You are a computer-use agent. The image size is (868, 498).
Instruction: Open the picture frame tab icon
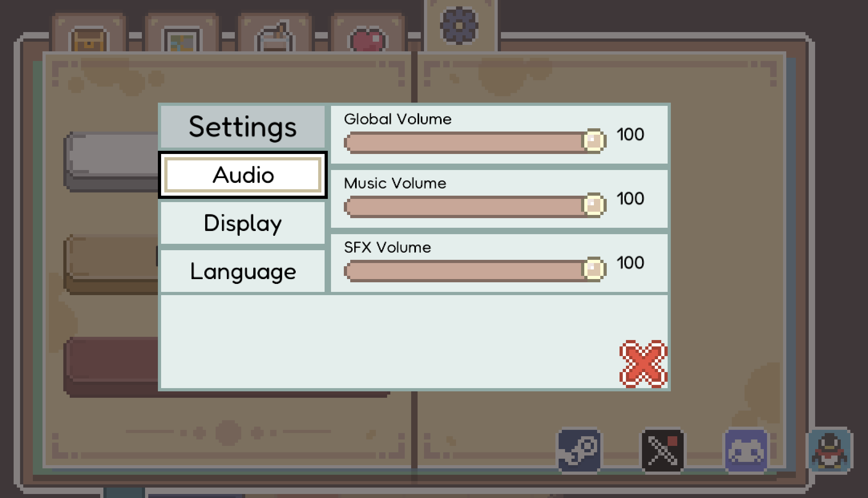pos(182,39)
